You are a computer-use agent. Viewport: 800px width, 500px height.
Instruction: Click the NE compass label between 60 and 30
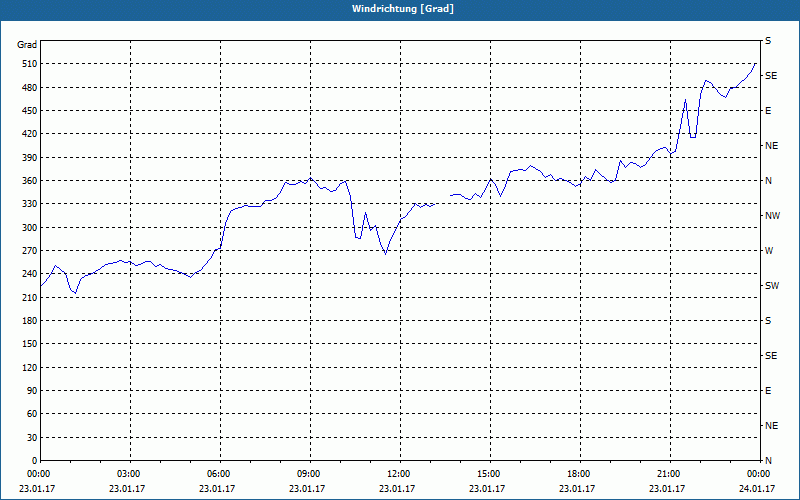(771, 426)
